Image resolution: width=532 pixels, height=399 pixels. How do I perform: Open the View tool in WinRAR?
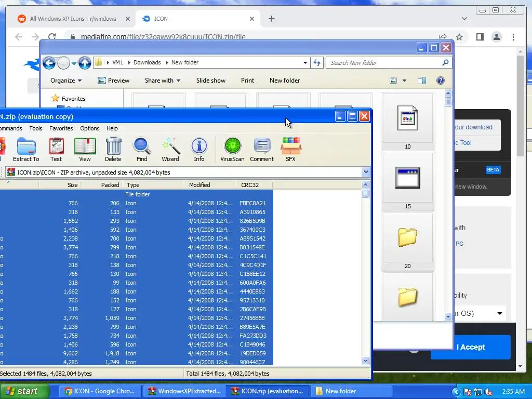click(x=85, y=149)
